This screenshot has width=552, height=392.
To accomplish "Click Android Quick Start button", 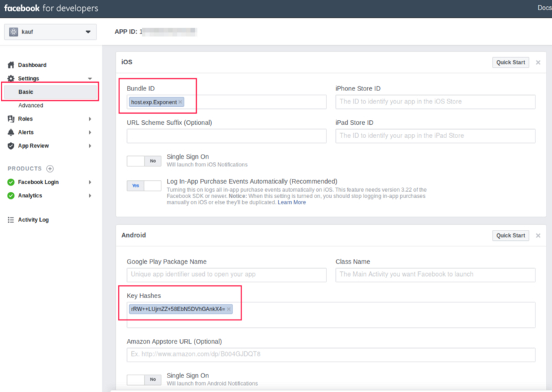I will pyautogui.click(x=511, y=235).
